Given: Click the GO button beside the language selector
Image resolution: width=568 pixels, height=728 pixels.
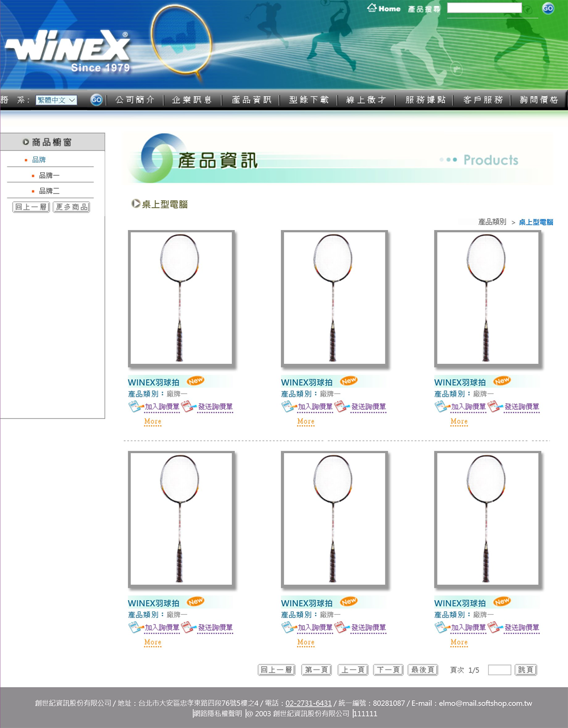Looking at the screenshot, I should (96, 100).
